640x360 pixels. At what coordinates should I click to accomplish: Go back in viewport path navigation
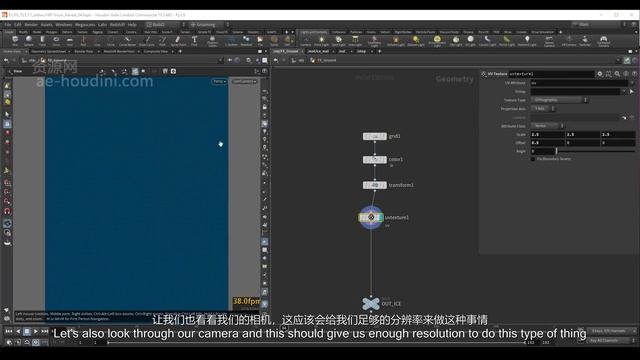(x=6, y=60)
